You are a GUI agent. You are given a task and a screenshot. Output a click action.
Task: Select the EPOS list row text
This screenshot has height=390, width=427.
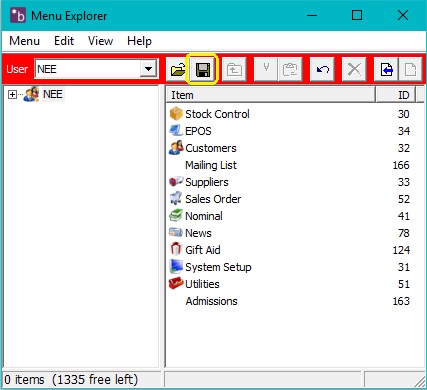[x=198, y=131]
